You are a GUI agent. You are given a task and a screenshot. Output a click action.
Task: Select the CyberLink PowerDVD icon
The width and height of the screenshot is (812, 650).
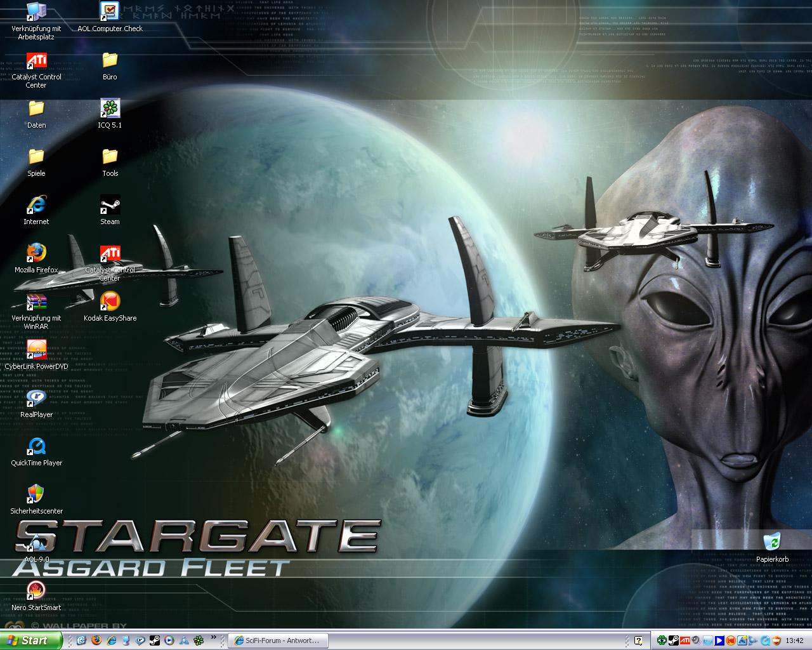(36, 350)
